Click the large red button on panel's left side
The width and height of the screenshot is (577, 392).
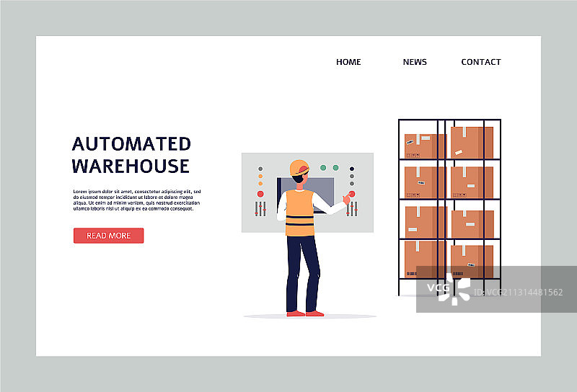[x=260, y=194]
